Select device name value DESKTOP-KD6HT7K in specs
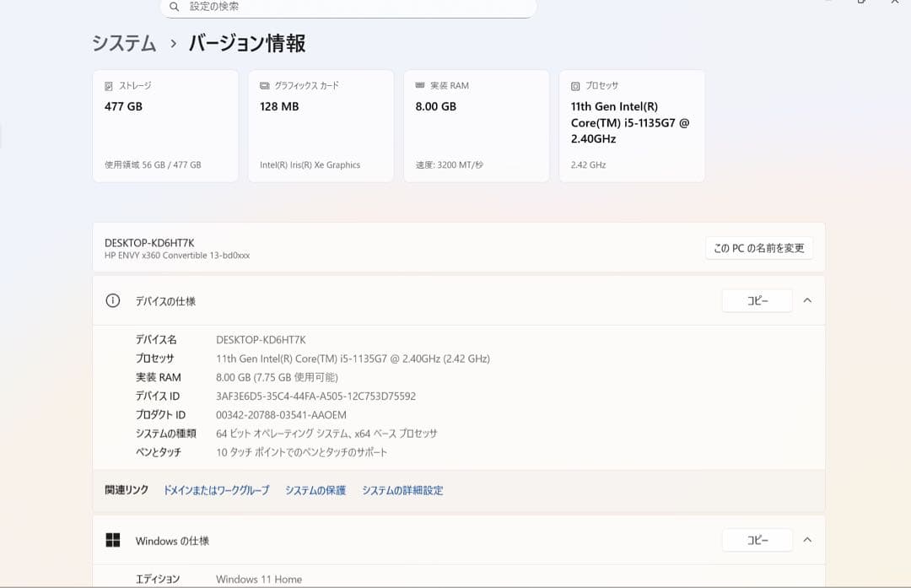Screen dimensions: 911x588 pyautogui.click(x=261, y=340)
